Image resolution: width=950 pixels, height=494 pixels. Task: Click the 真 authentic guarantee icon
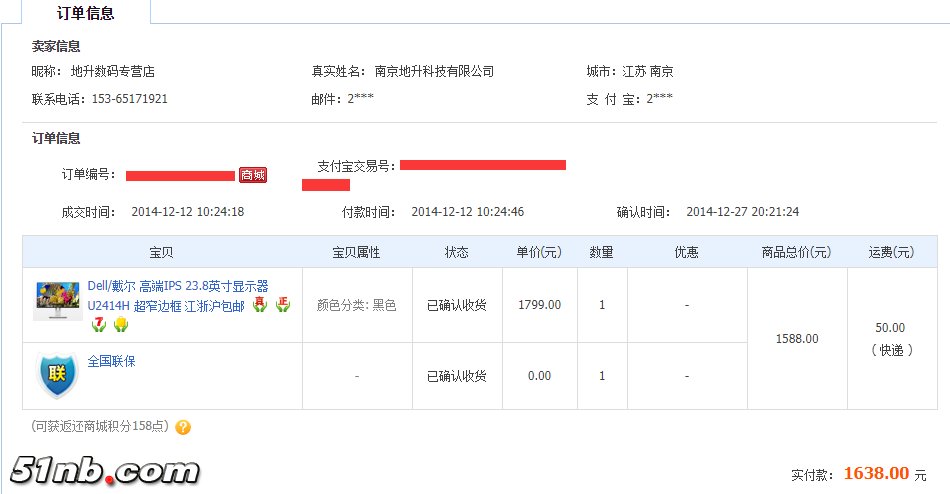260,304
